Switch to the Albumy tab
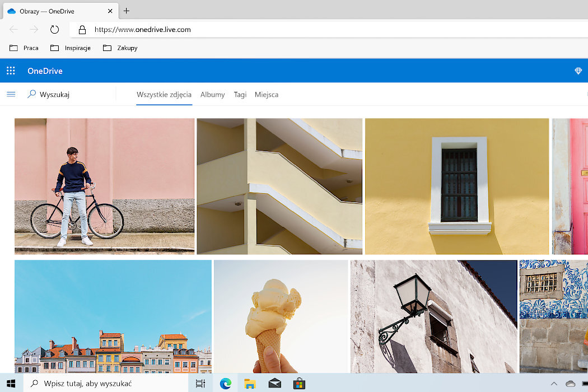Screen dimensions: 588x392 (212, 95)
